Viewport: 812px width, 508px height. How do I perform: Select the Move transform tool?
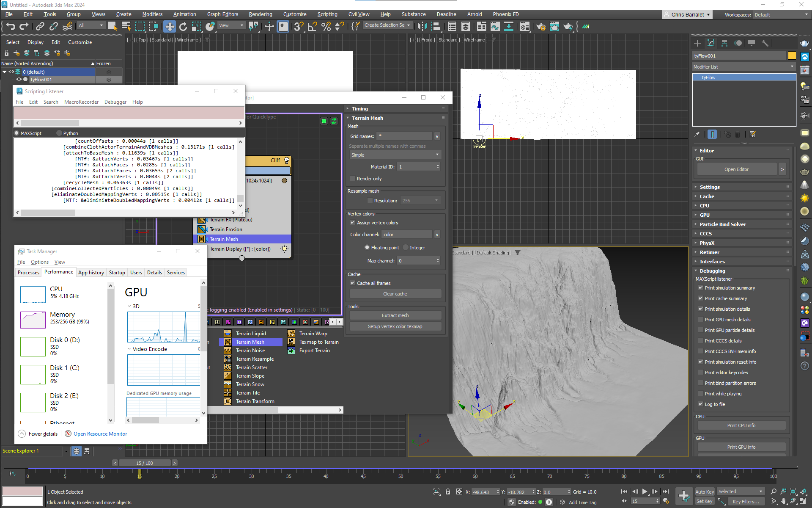169,26
